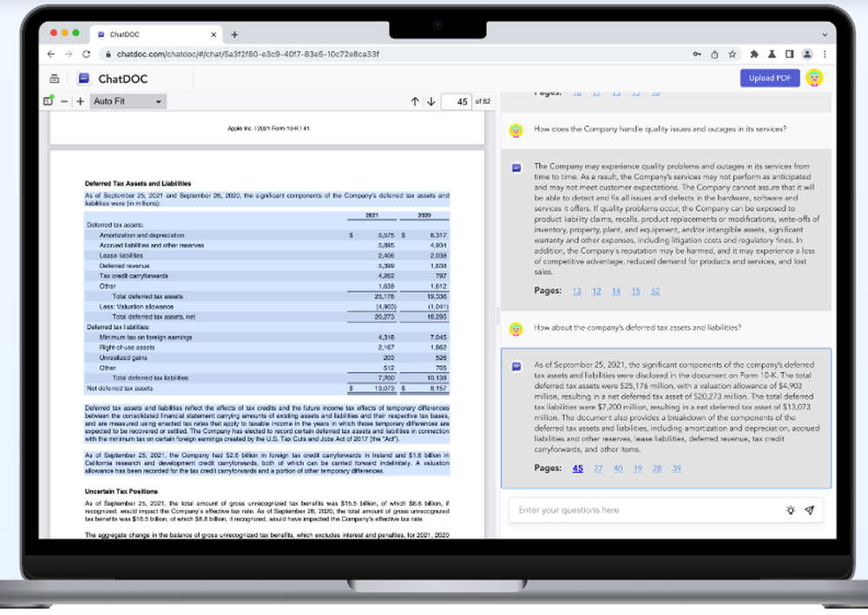Click the Upload PDF button
Viewport: 868px width, 615px height.
click(769, 78)
